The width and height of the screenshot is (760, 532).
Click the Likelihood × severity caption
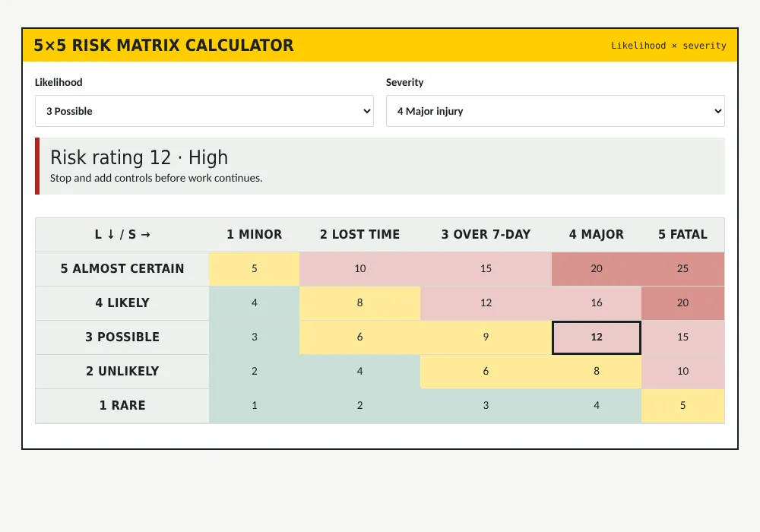coord(668,46)
